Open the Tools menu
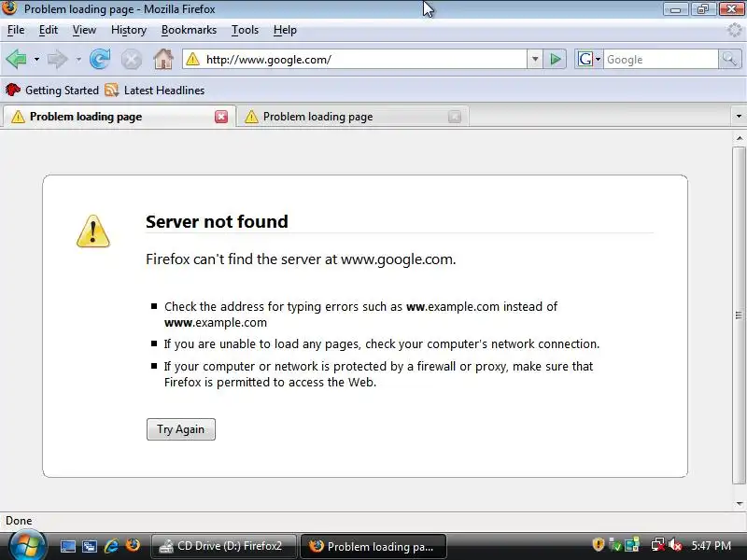This screenshot has height=560, width=747. tap(245, 30)
